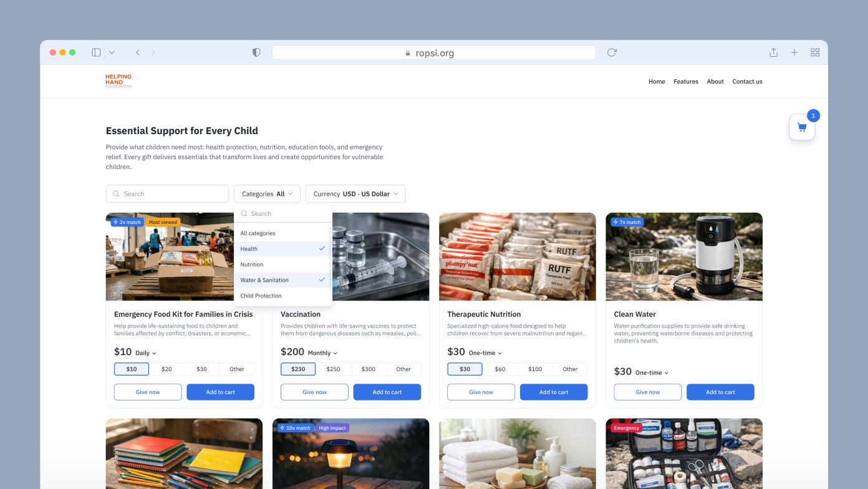Go forward with the browser forward arrow
The image size is (868, 489).
(x=153, y=52)
